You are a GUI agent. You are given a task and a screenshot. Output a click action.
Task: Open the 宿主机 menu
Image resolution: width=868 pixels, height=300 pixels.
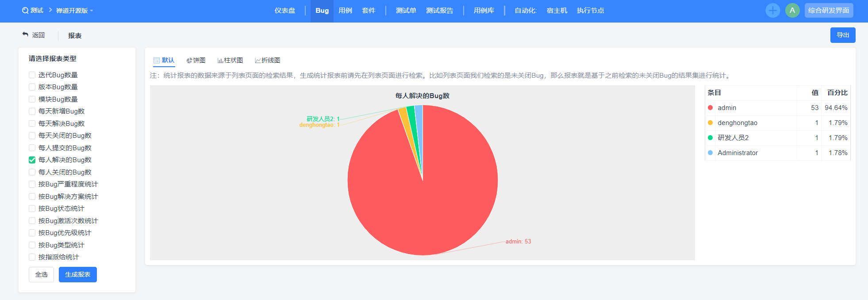557,11
